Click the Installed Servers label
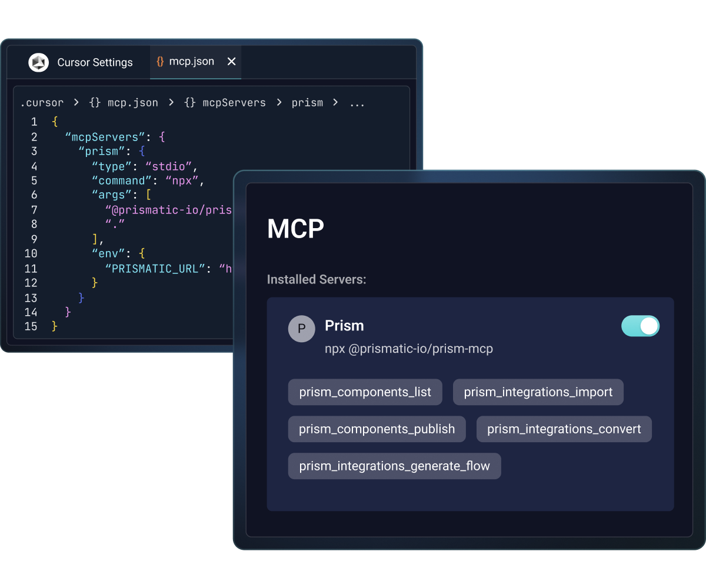This screenshot has width=706, height=588. coord(317,279)
